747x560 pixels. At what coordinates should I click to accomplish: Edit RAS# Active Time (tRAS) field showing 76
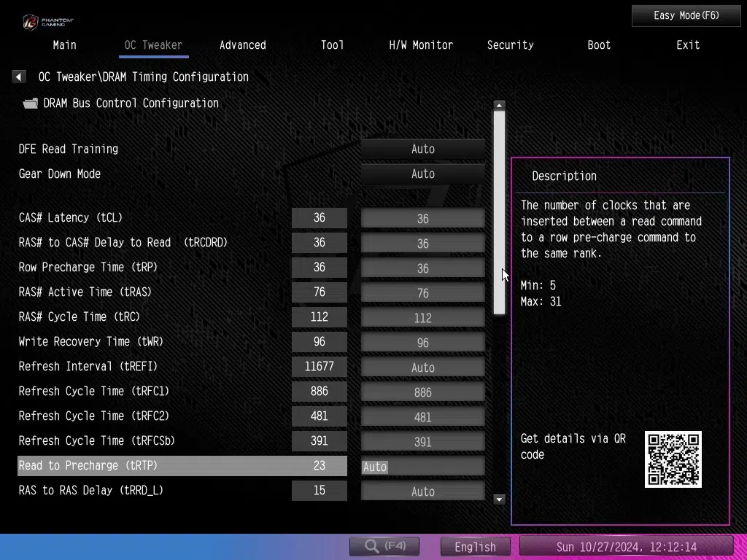[x=422, y=293]
